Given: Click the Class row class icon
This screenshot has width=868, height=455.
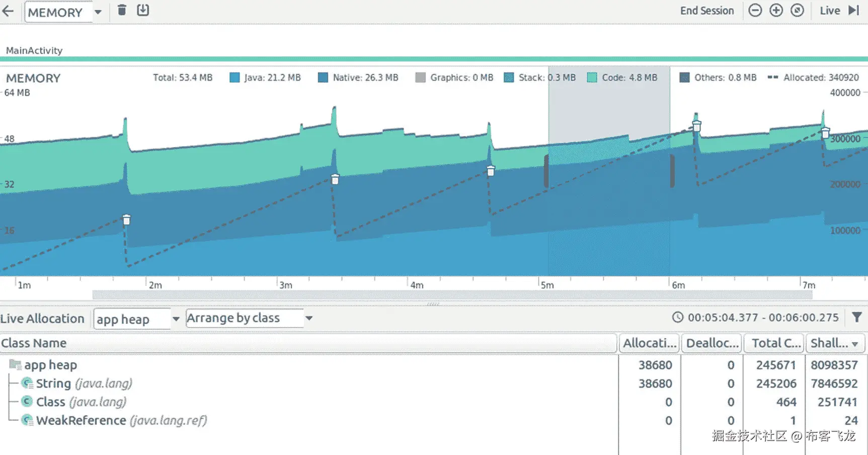Looking at the screenshot, I should 27,402.
